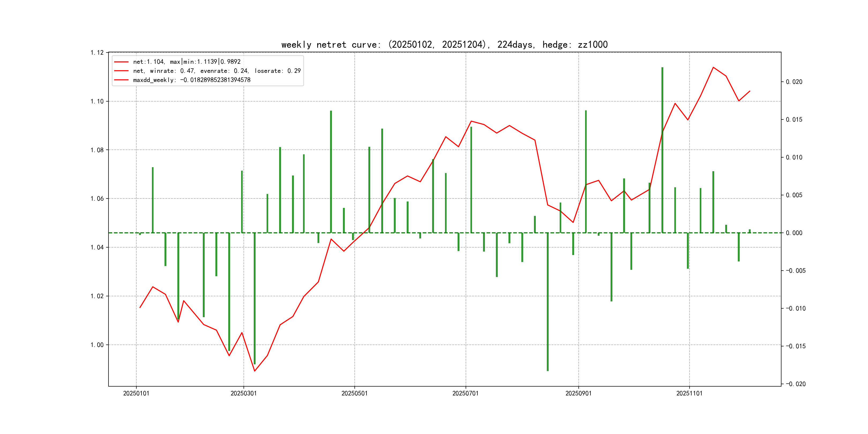Click the 'net:1.104, max|min' legend entry
Viewport: 868px width, 434px height.
pyautogui.click(x=187, y=62)
